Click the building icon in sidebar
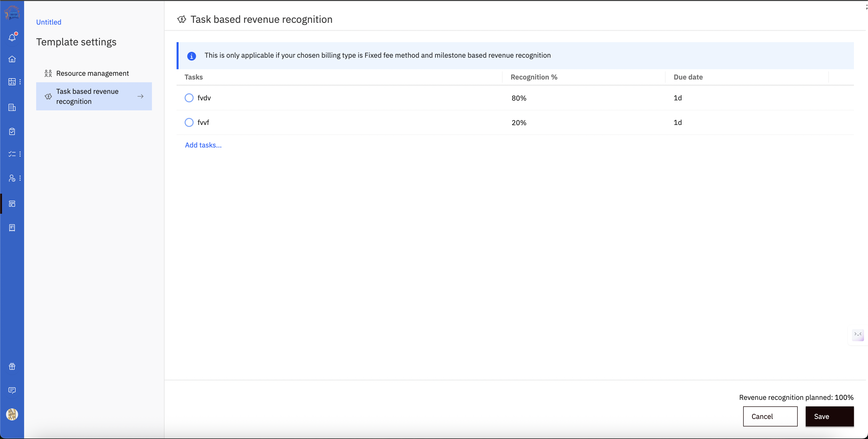This screenshot has width=868, height=439. point(12,107)
